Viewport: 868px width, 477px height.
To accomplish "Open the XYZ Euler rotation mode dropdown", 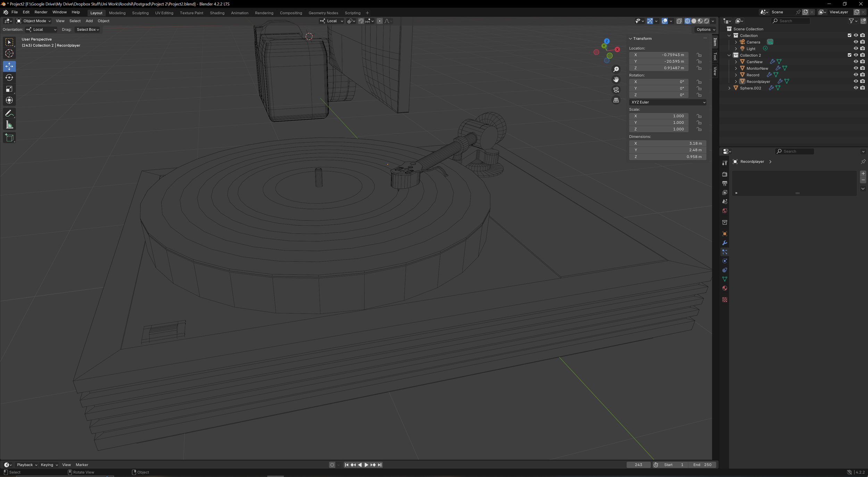I will click(667, 102).
